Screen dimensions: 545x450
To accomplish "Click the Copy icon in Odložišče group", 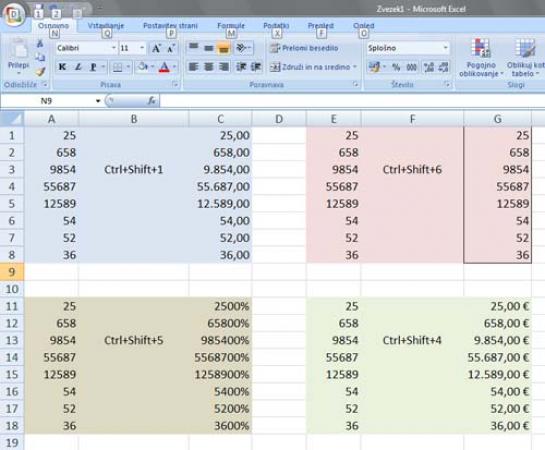I will [x=40, y=57].
